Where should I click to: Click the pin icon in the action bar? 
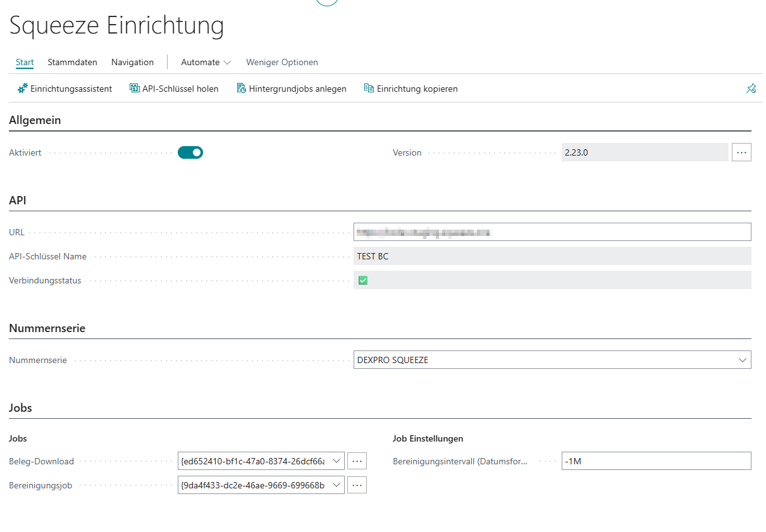point(751,89)
